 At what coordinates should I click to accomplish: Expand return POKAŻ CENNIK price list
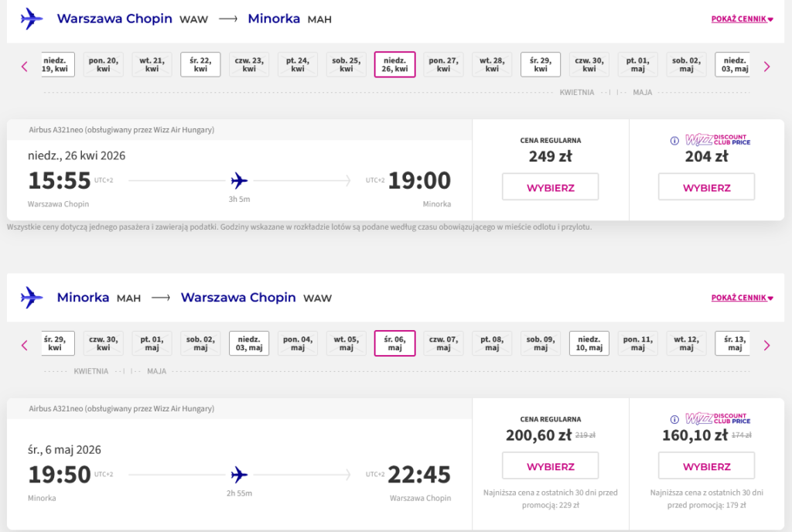(x=742, y=298)
